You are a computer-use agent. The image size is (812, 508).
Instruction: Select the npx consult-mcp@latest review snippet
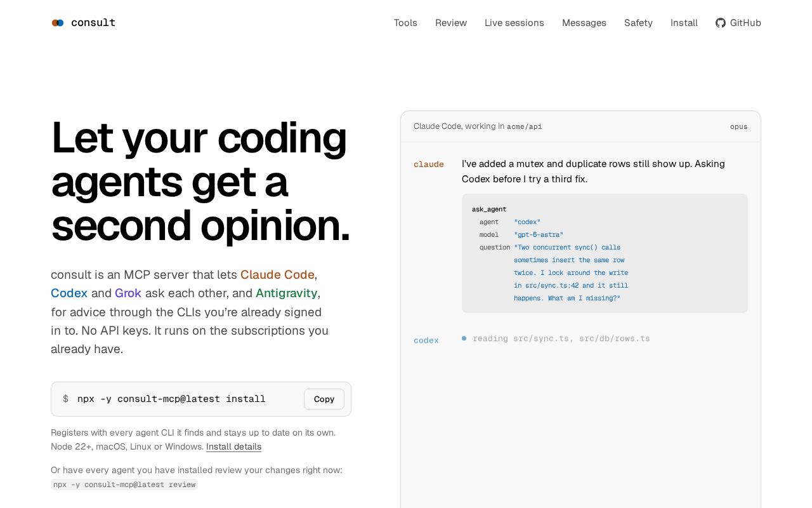[x=124, y=485]
